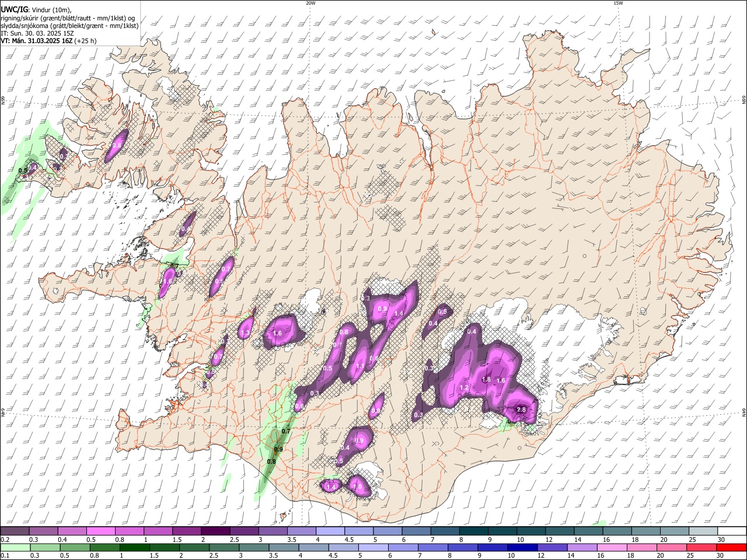Screen dimensions: 747x560
Task: Click top legend swatch between 0.2 and 0.3
Action: [15, 531]
